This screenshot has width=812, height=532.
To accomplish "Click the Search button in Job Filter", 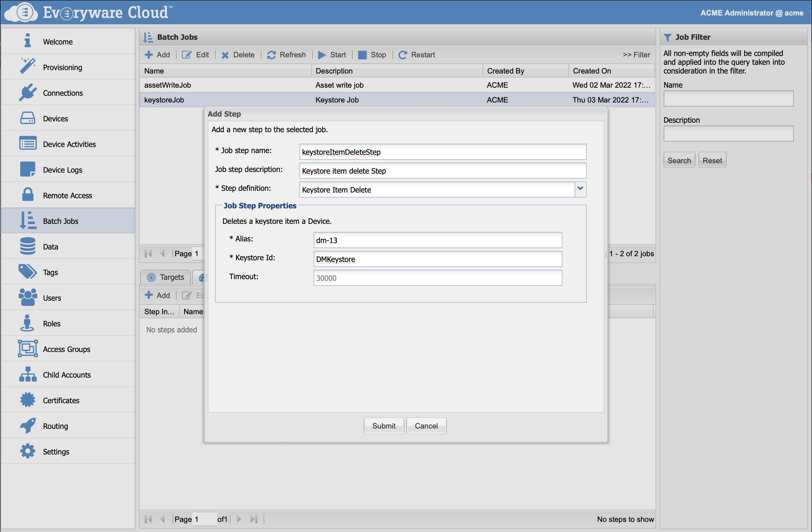I will tap(679, 160).
